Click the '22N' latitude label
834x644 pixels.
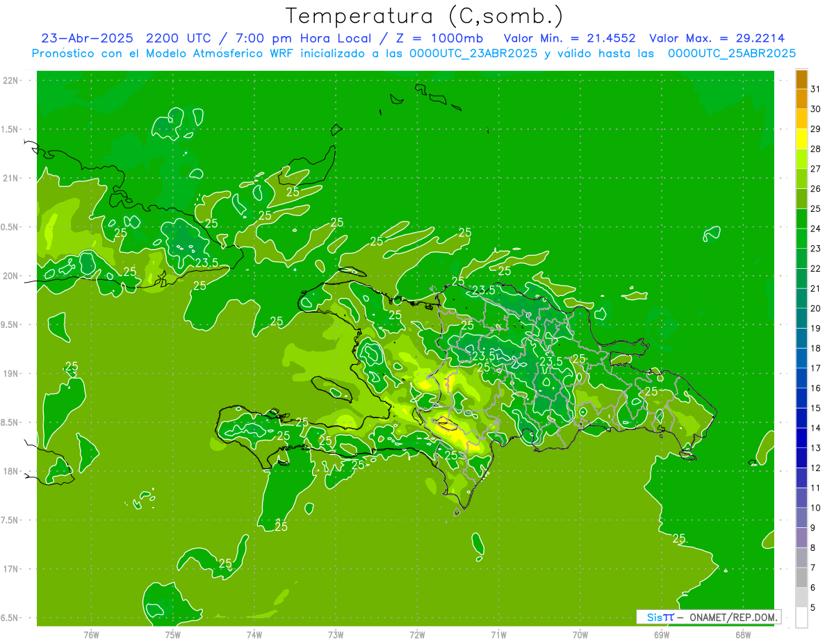point(11,81)
